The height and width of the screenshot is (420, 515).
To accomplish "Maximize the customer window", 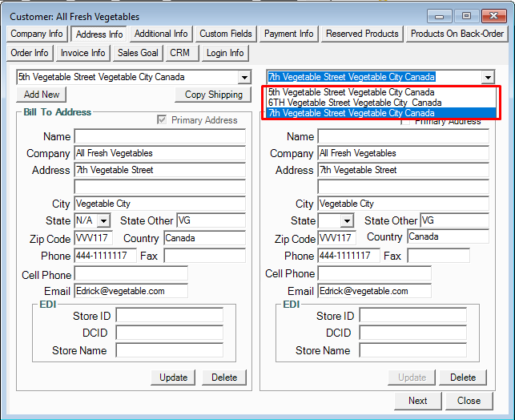I will (466, 16).
